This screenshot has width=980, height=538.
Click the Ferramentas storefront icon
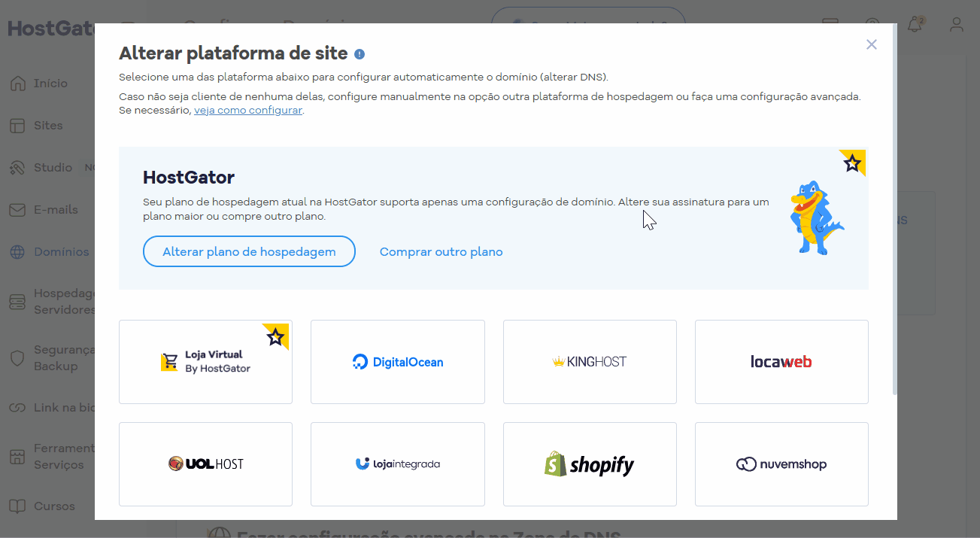(x=17, y=457)
